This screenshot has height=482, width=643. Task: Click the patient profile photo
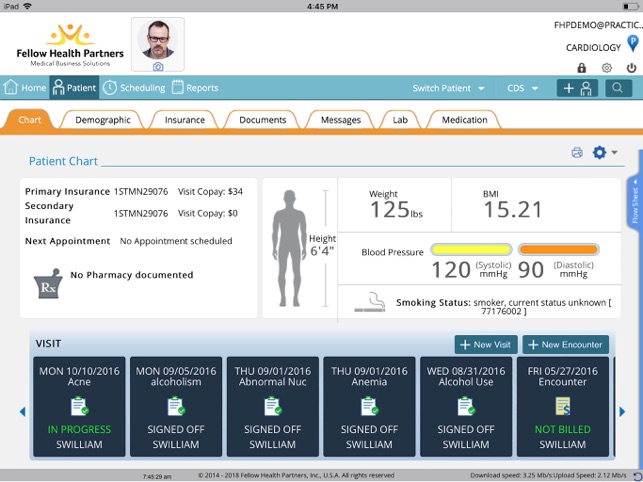pyautogui.click(x=157, y=40)
